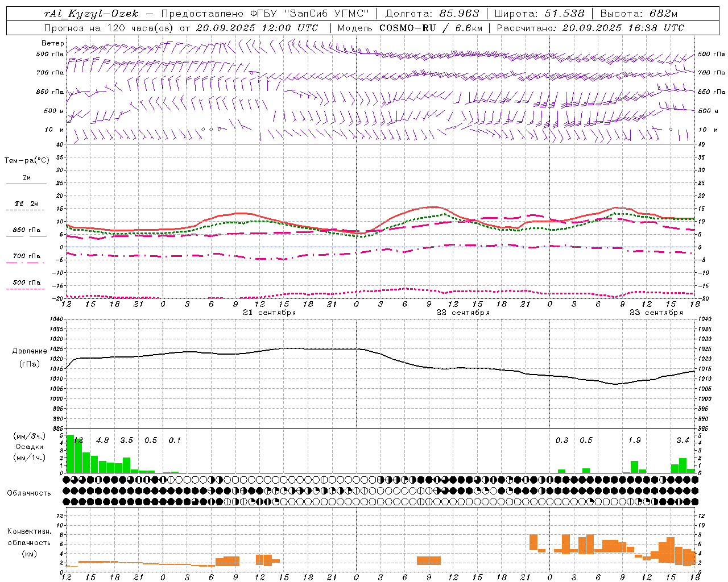Click the 10 м wind level label on the left
728x582 pixels.
coord(54,130)
